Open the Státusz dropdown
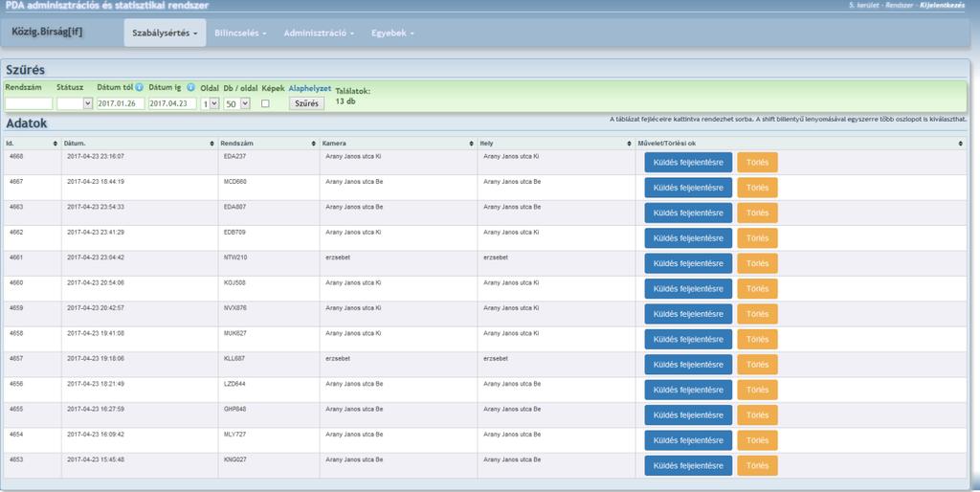Image resolution: width=980 pixels, height=492 pixels. (75, 103)
